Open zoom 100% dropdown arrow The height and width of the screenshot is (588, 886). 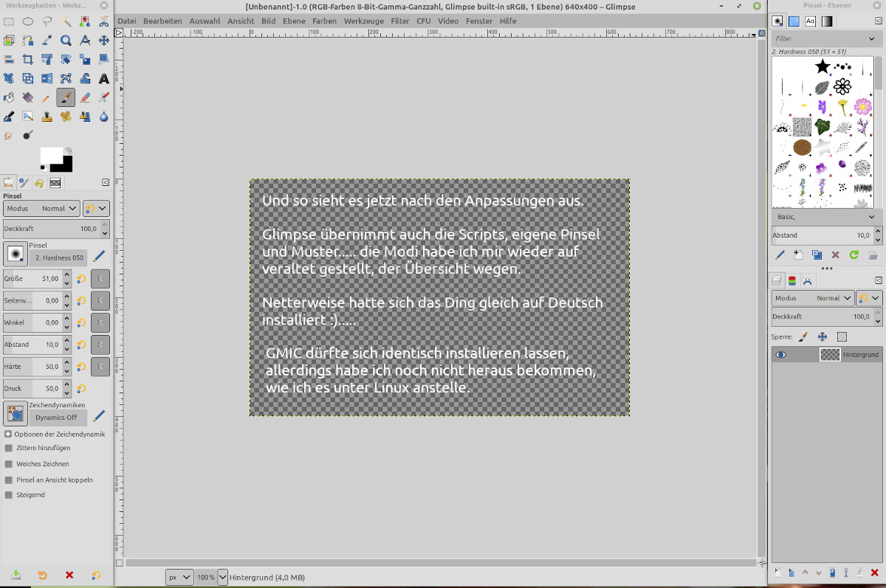tap(223, 577)
